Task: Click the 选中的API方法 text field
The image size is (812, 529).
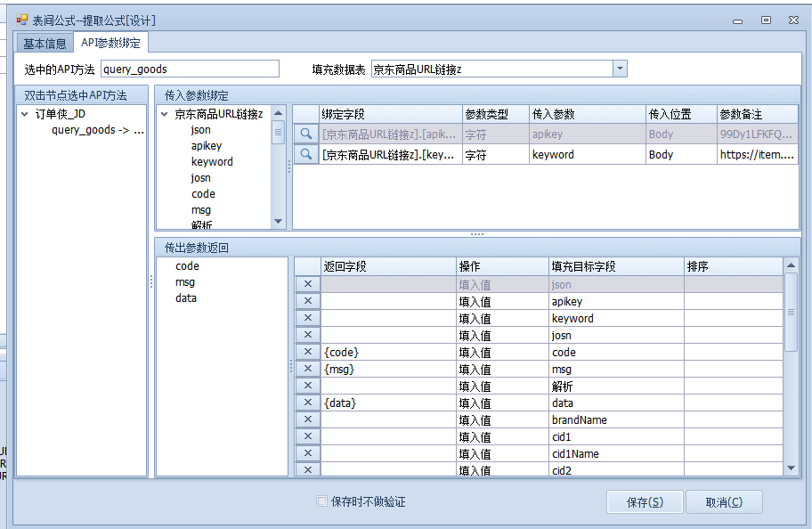Action: [190, 69]
